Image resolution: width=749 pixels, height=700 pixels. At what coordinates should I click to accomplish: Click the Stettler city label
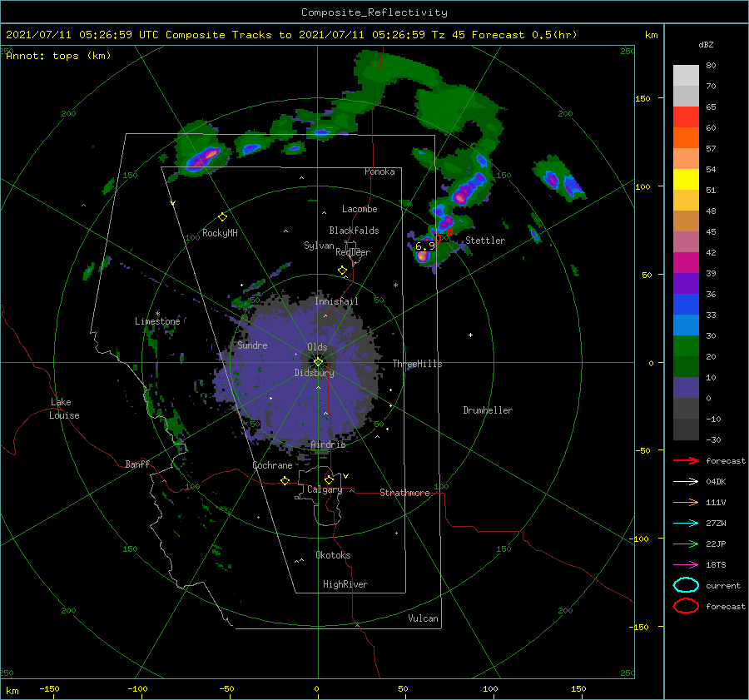485,241
